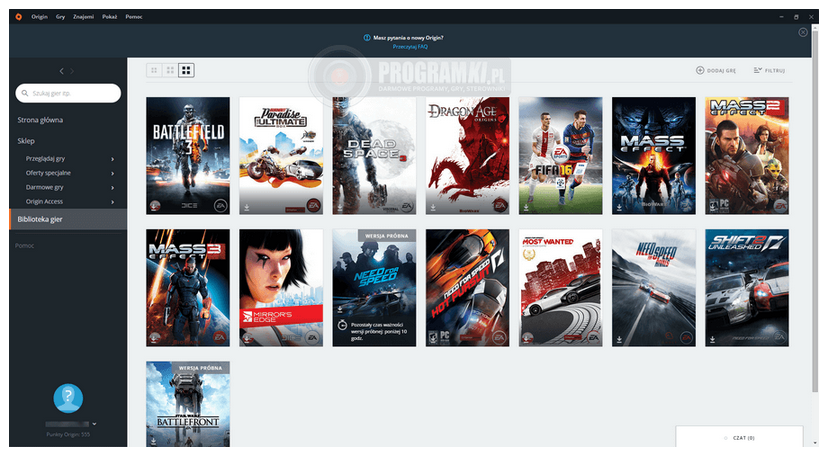Dismiss the new Origin banner

pos(803,32)
